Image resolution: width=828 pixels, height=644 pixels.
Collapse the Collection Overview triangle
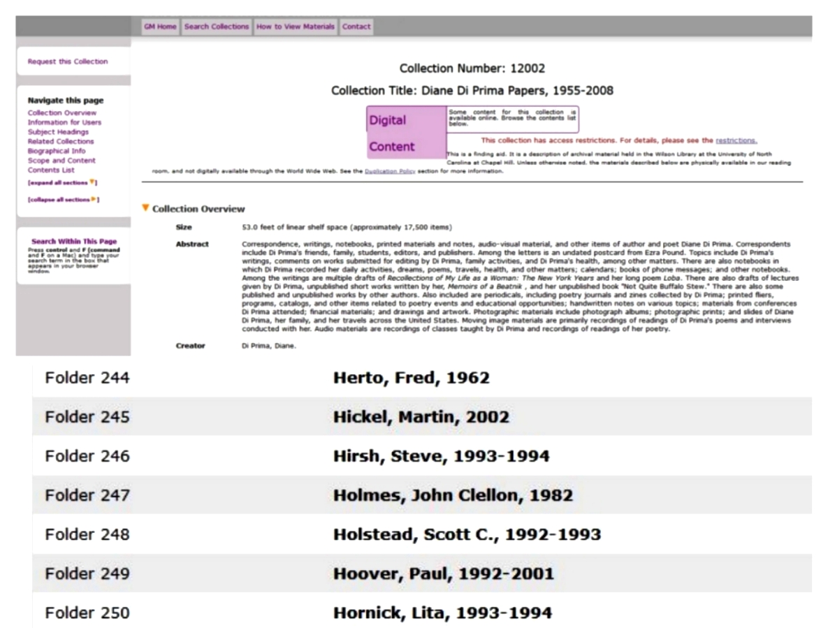pos(146,208)
